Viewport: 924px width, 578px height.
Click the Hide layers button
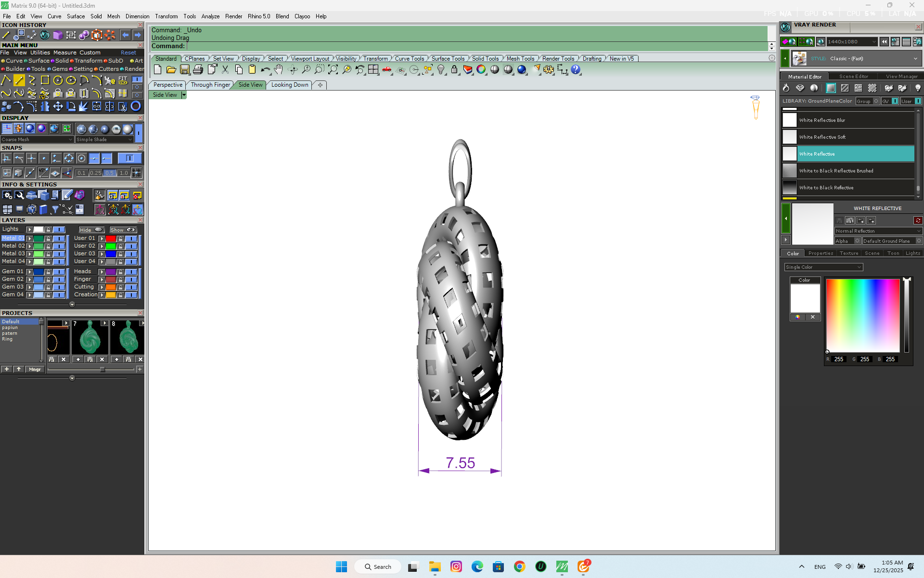pyautogui.click(x=91, y=230)
